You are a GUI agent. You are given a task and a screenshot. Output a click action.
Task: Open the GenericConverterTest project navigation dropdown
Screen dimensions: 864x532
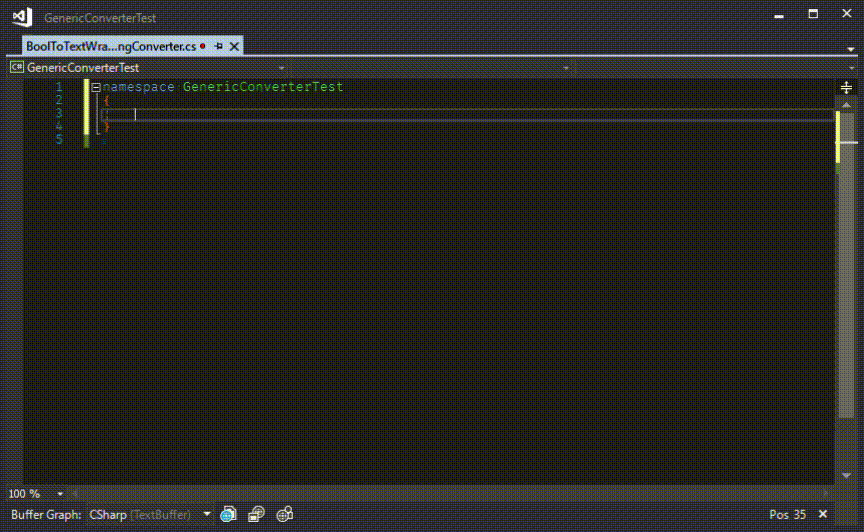click(x=282, y=68)
